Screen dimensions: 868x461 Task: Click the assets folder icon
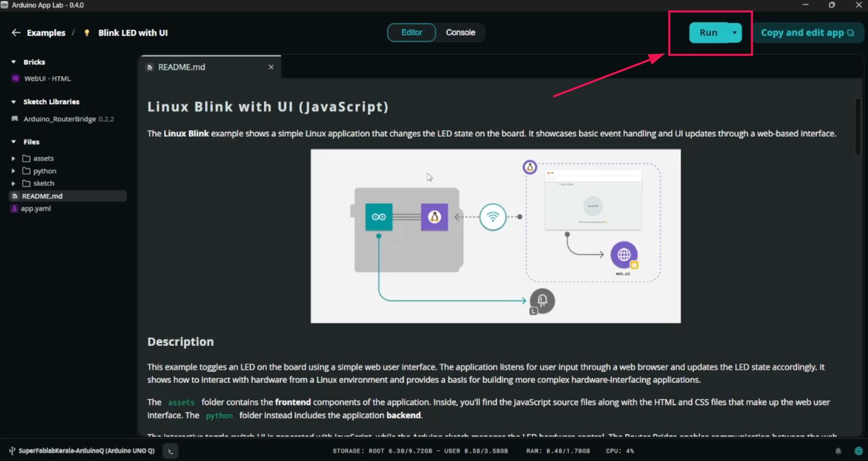point(26,158)
